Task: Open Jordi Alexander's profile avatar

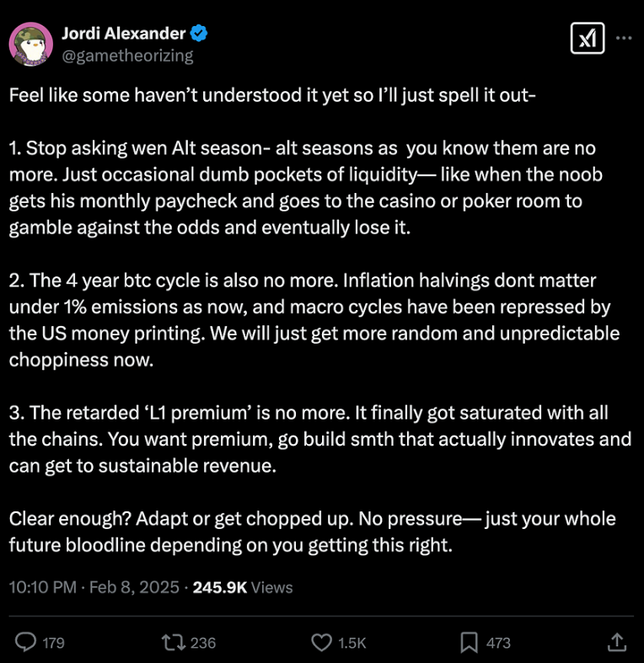Action: pos(32,44)
